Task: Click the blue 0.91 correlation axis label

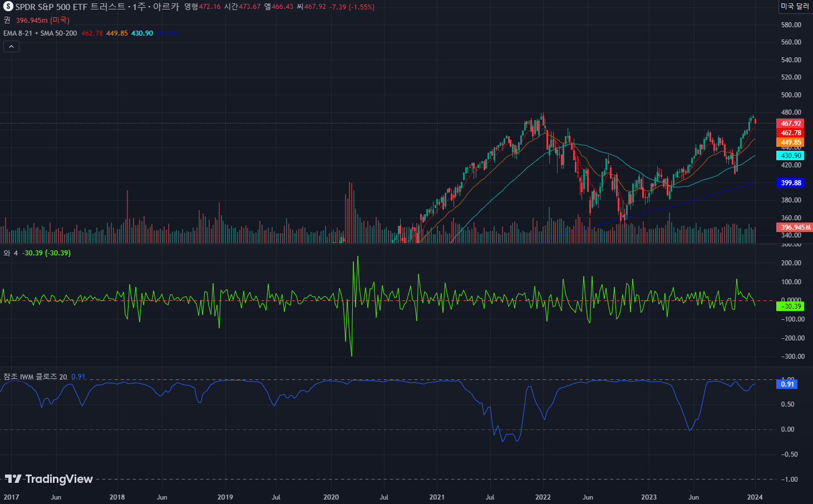Action: tap(787, 384)
